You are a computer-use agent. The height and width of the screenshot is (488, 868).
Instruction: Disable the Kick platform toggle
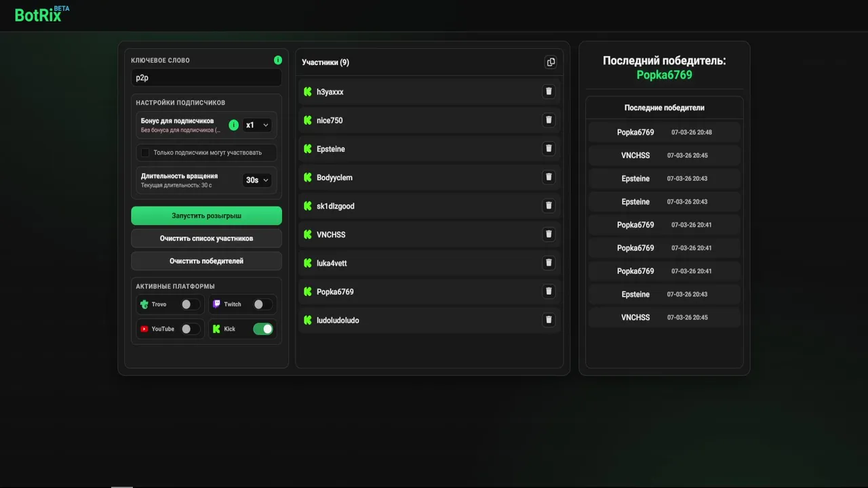(262, 329)
